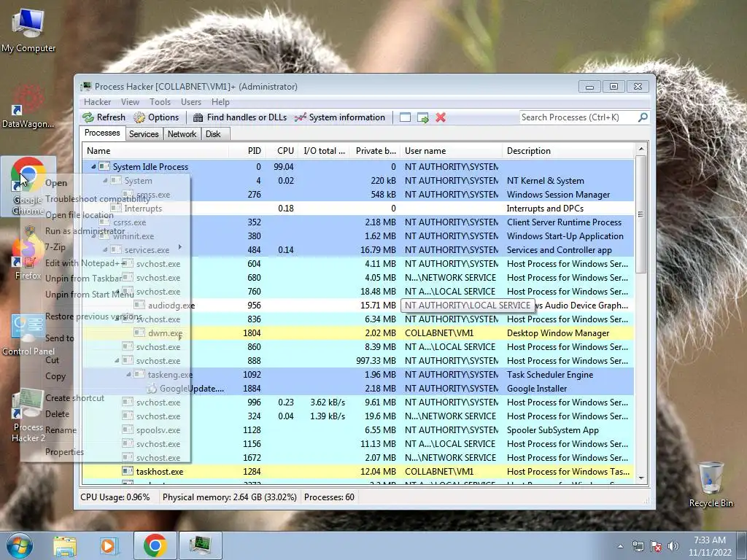Open the View menu

tap(130, 102)
